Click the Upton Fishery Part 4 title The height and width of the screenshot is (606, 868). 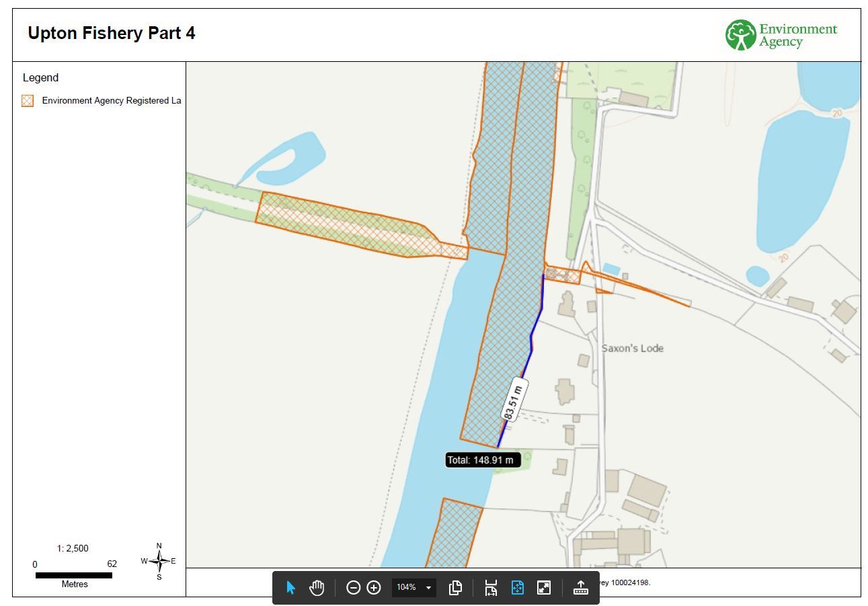(112, 34)
